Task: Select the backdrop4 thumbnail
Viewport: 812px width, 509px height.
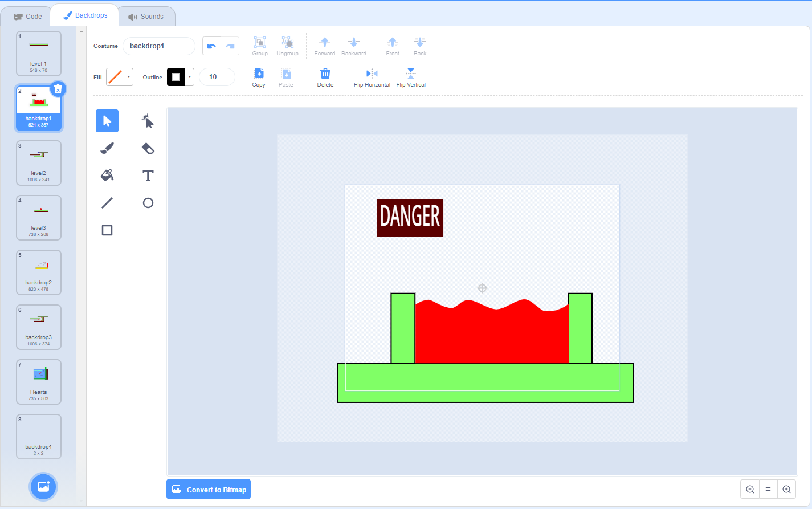Action: coord(39,437)
